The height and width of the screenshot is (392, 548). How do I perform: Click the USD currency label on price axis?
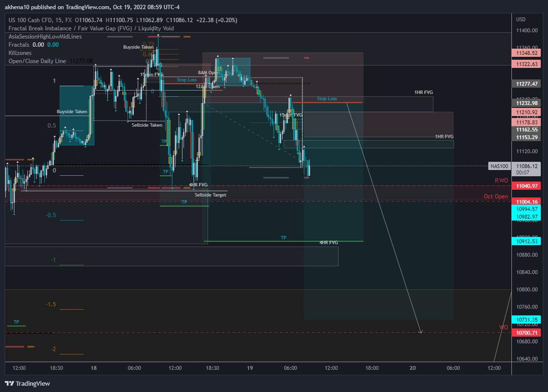point(521,19)
